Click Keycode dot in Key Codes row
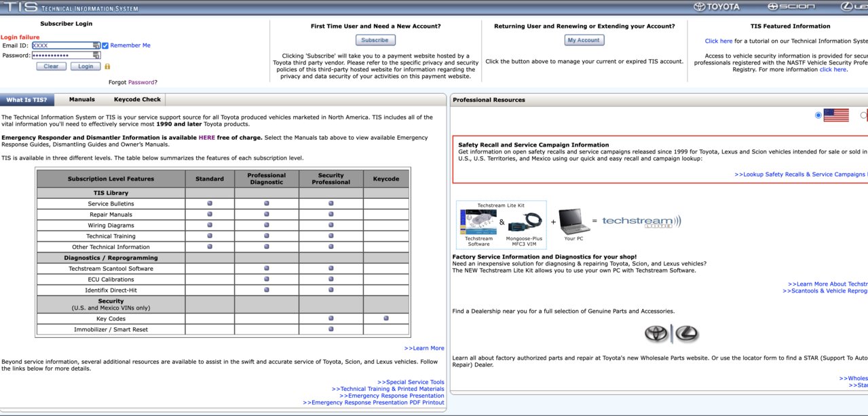 point(386,318)
